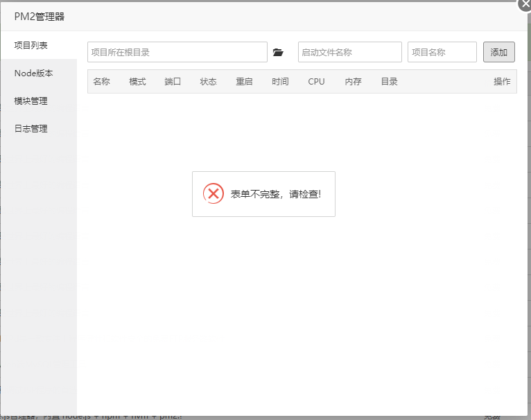531x420 pixels.
Task: Click the 操作 column header
Action: pyautogui.click(x=502, y=82)
